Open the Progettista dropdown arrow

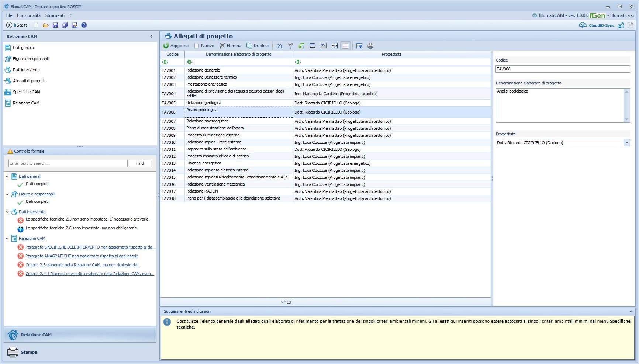click(626, 143)
